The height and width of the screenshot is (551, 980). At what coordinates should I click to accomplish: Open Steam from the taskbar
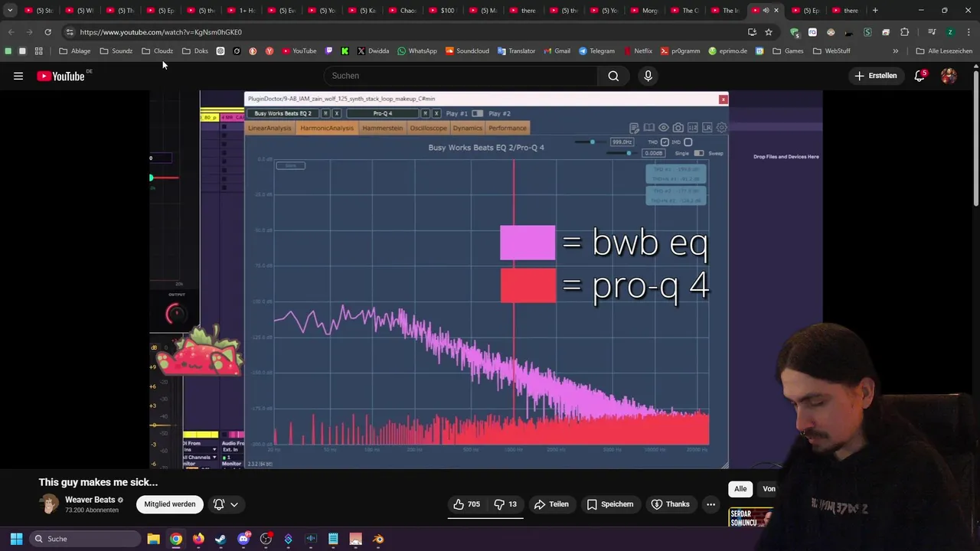220,539
